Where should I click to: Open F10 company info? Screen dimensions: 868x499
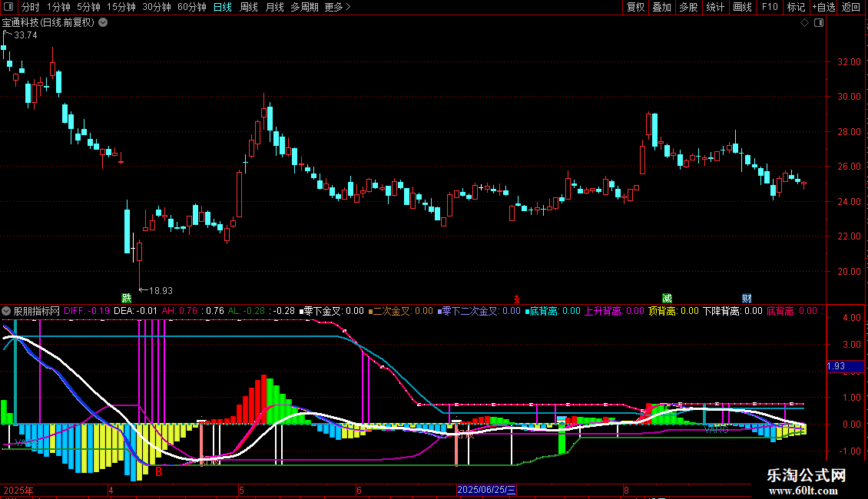pyautogui.click(x=770, y=7)
